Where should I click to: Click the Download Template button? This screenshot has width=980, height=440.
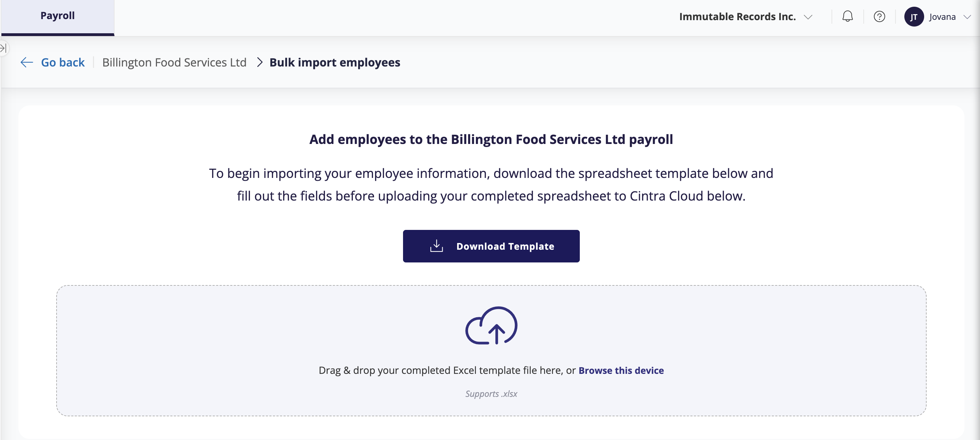pos(491,246)
